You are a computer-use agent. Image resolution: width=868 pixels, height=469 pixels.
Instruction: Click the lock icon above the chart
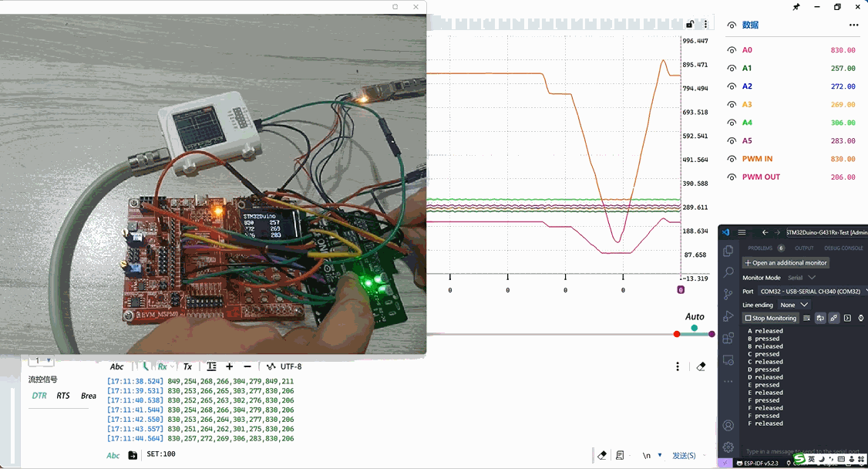[690, 25]
